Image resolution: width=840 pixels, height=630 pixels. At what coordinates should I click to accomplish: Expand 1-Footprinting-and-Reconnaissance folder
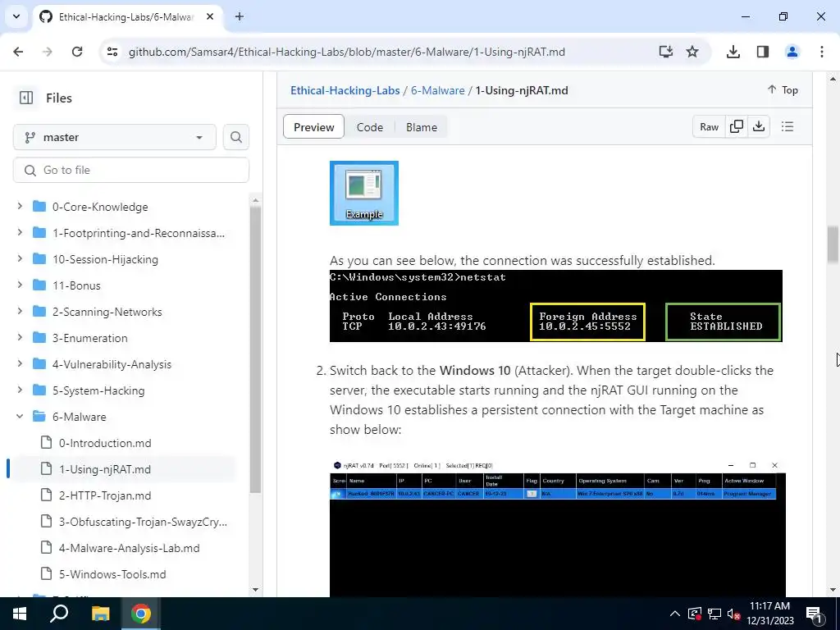[20, 232]
